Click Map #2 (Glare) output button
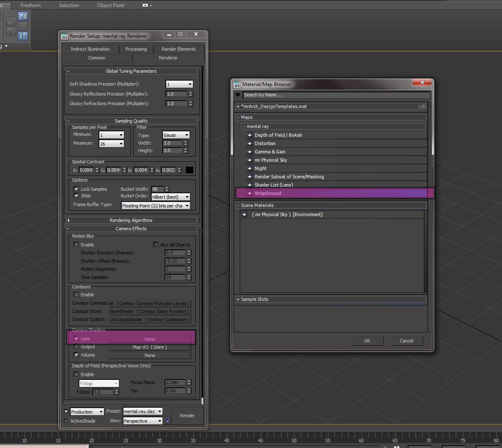 pos(150,347)
